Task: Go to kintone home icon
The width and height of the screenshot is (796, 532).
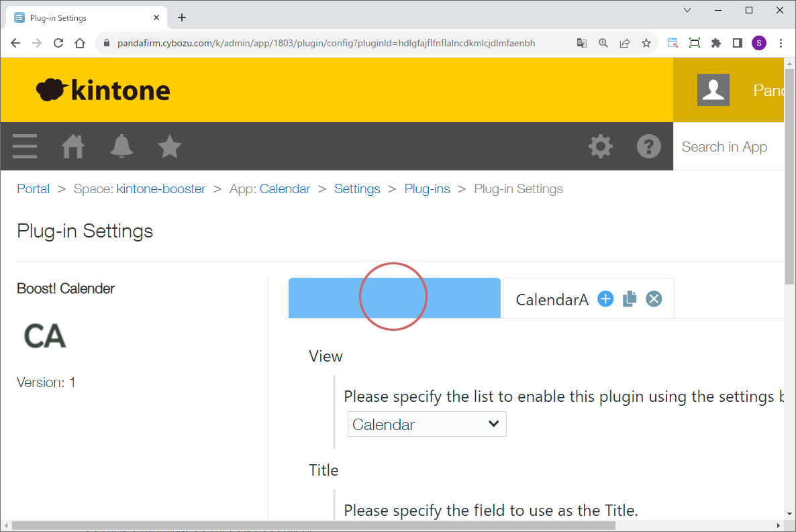Action: click(73, 146)
